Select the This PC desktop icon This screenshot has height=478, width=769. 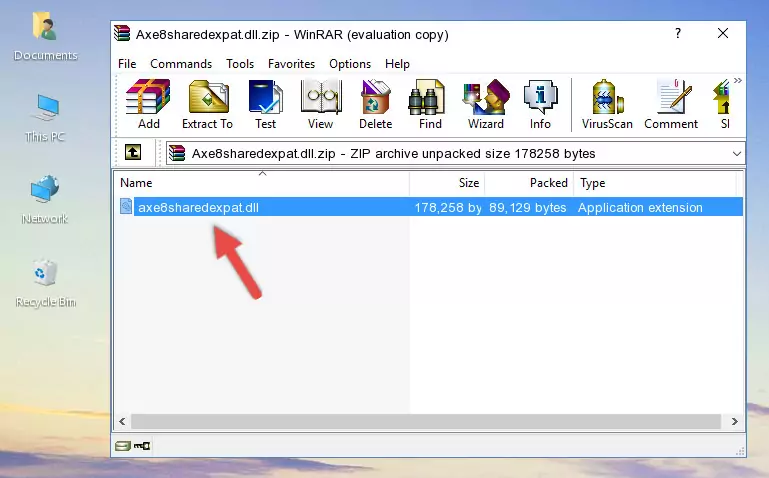tap(45, 118)
